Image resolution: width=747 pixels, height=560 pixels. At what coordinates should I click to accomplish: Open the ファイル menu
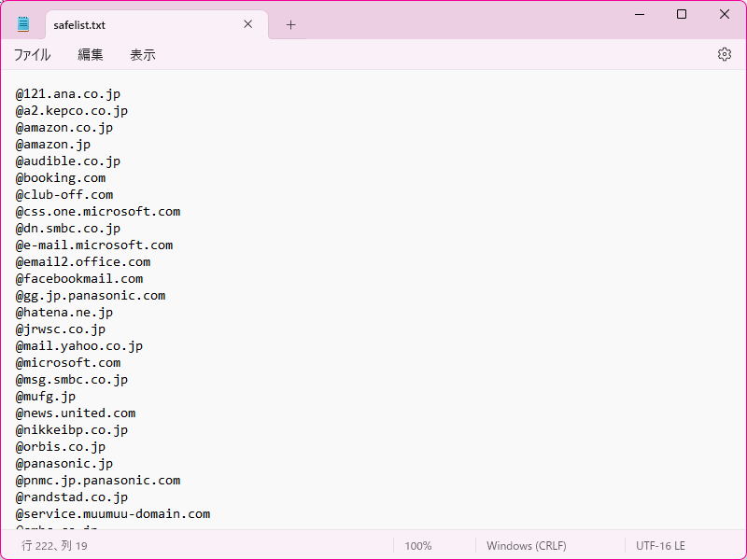coord(32,55)
